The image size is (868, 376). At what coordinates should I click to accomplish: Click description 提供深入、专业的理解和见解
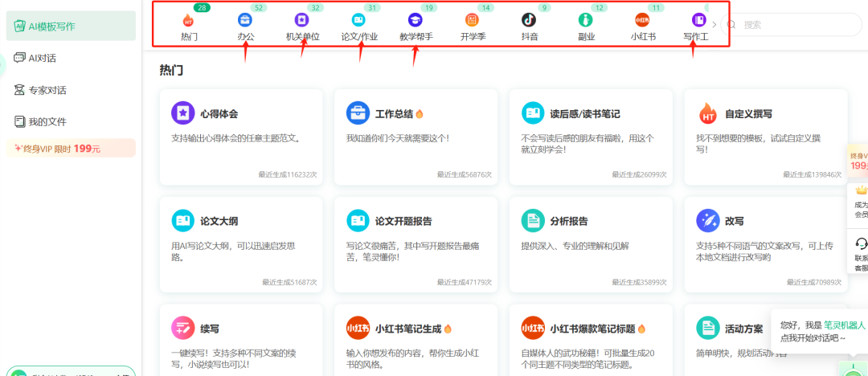click(575, 246)
